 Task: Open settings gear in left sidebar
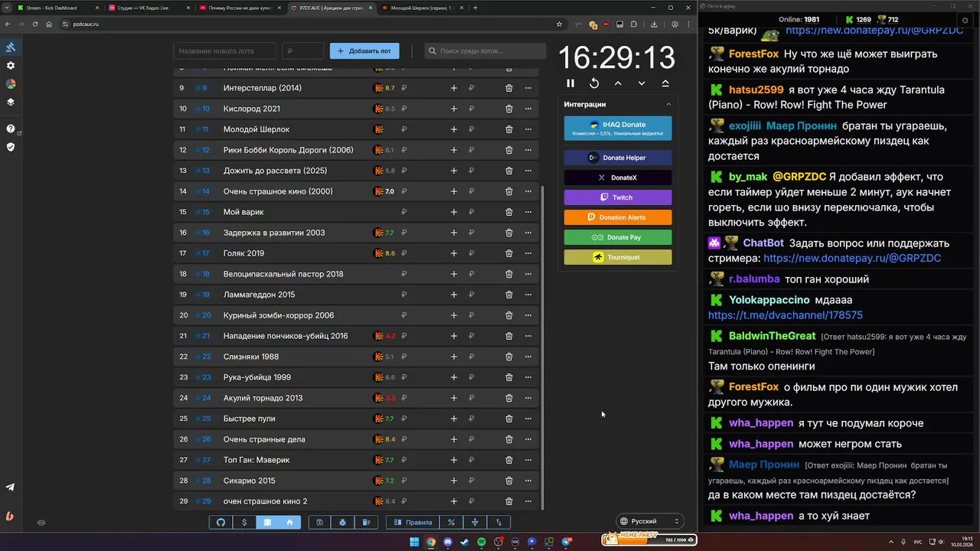[x=11, y=66]
